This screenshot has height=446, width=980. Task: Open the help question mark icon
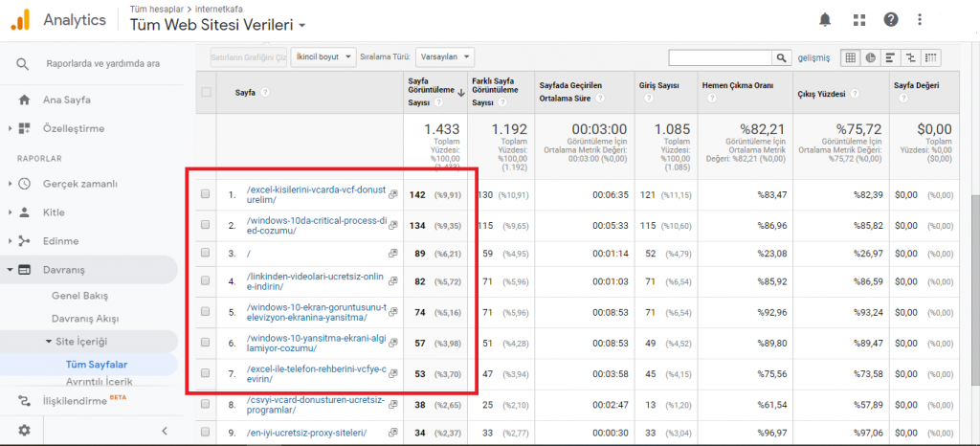tap(891, 19)
